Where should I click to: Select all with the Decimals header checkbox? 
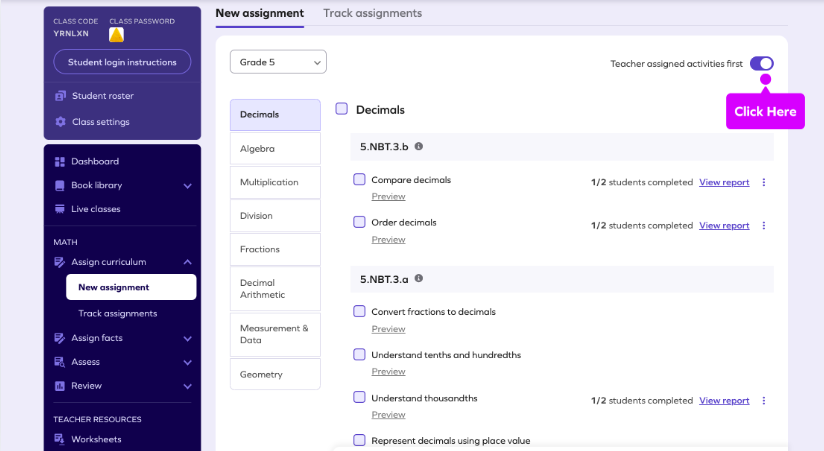[342, 109]
